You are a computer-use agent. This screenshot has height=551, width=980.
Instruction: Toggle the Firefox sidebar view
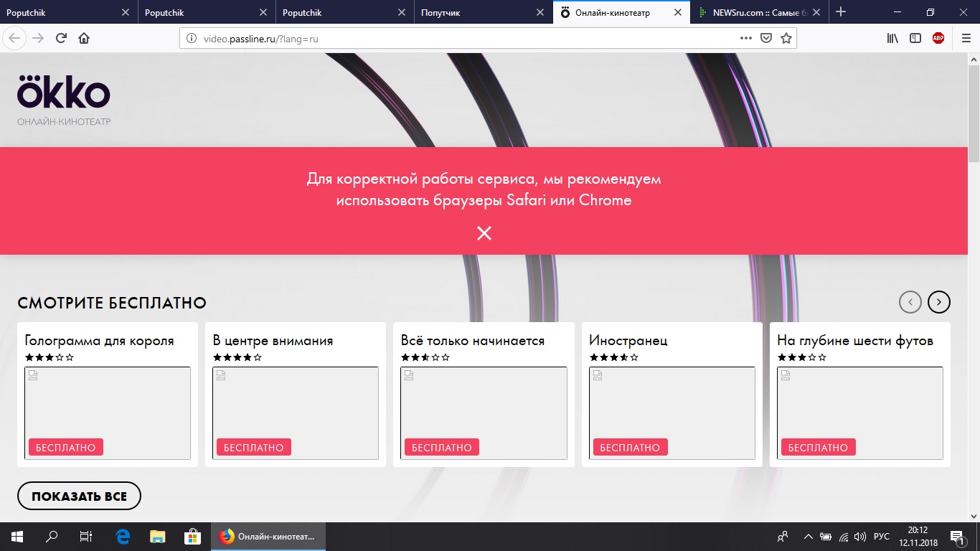pyautogui.click(x=915, y=39)
